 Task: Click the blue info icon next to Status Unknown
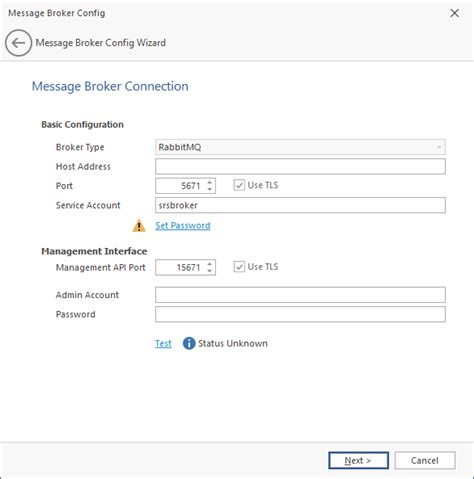[189, 343]
